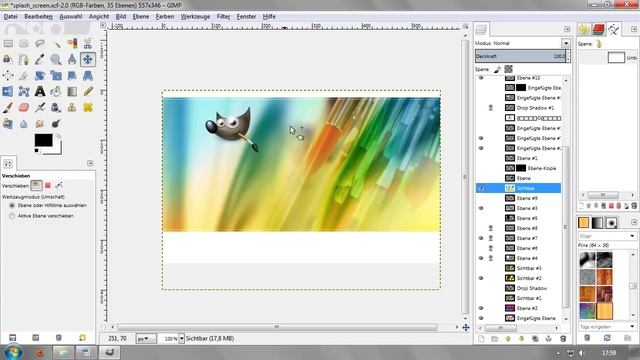
Task: Select the Perspective tool
Action: (88, 76)
